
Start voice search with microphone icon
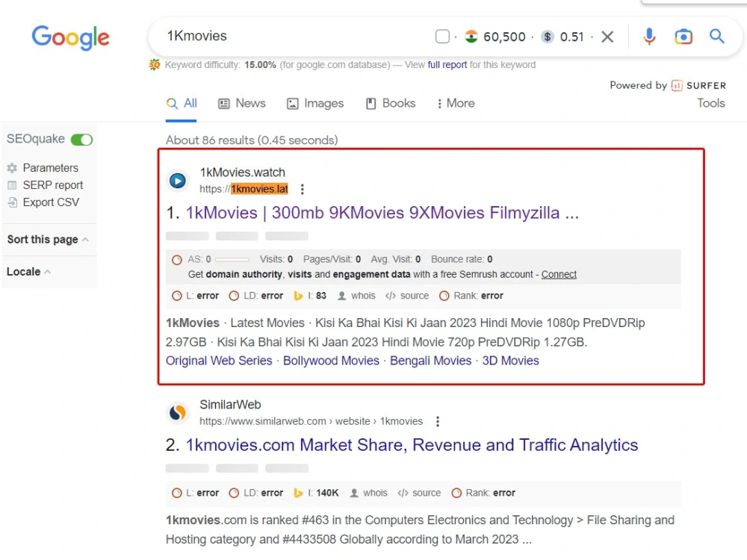click(x=649, y=36)
